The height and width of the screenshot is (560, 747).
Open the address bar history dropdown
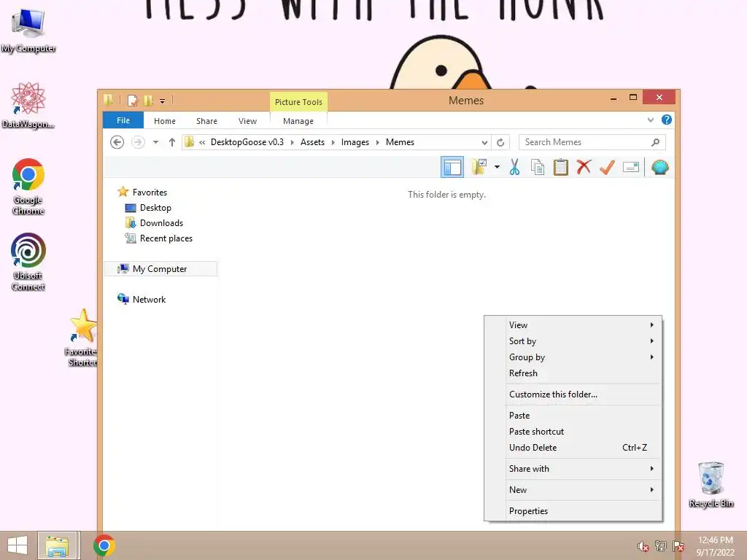click(x=484, y=142)
